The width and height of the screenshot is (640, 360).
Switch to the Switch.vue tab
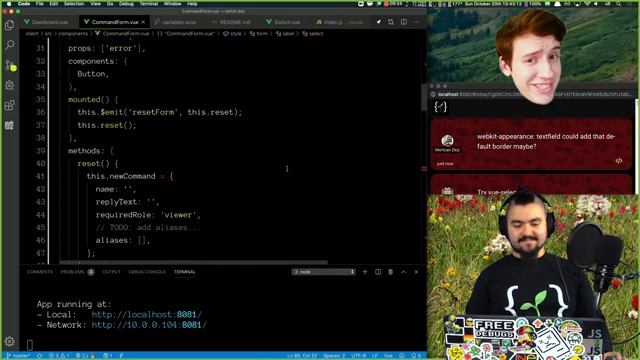[x=283, y=22]
